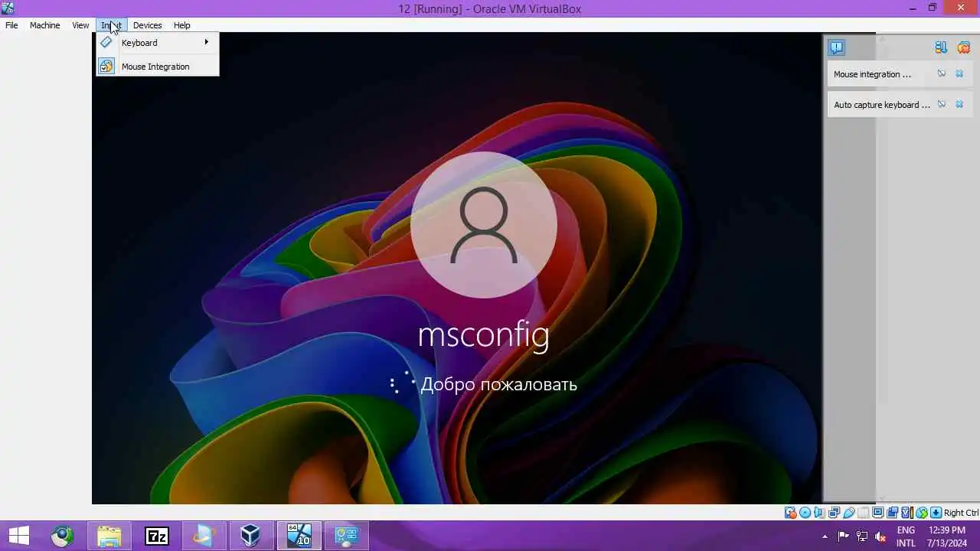980x551 pixels.
Task: Click the network status bar icon
Action: tap(834, 513)
